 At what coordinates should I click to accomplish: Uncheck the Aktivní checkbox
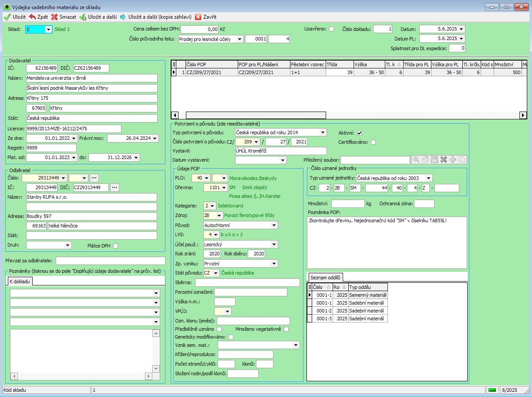pos(359,133)
